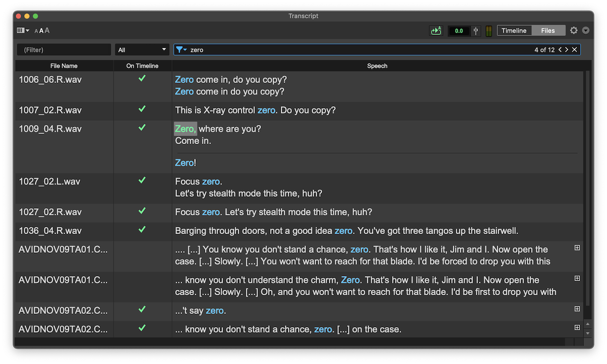Sort by the File Name column header
Viewport: 607px width, 364px height.
click(x=64, y=66)
